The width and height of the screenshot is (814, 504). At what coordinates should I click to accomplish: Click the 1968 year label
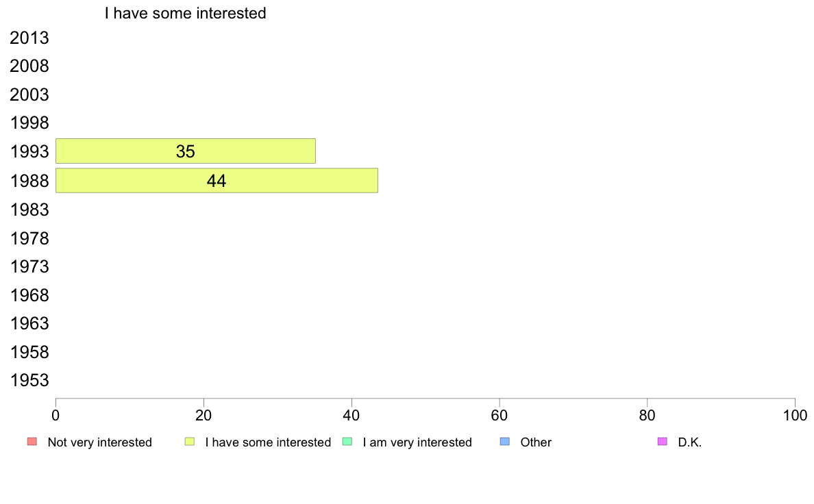click(29, 295)
